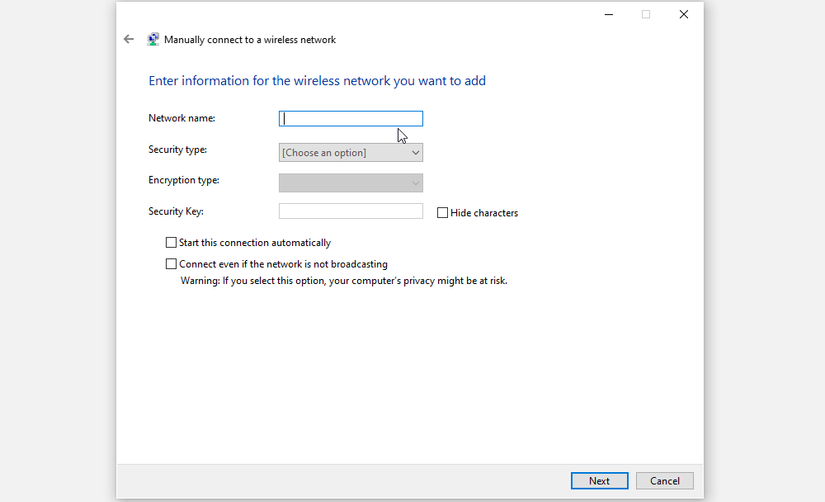Click the 'Network name:' label
This screenshot has width=825, height=502.
pos(182,118)
